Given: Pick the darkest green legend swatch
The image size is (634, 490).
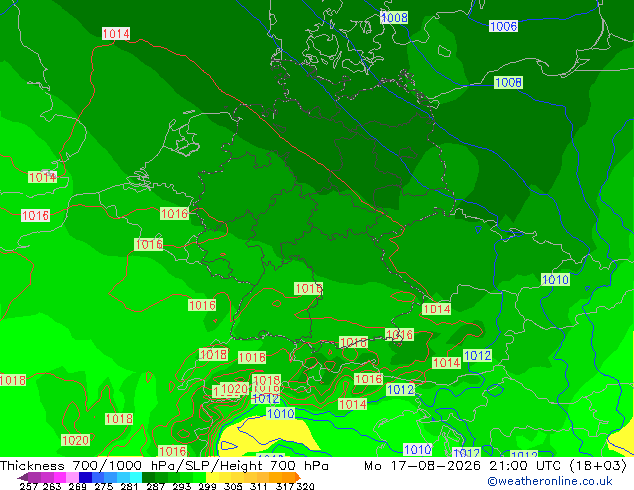Looking at the screenshot, I should click(x=148, y=477).
